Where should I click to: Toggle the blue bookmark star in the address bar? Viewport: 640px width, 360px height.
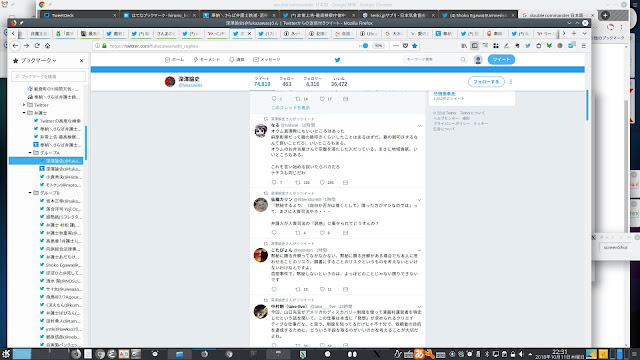pos(415,46)
